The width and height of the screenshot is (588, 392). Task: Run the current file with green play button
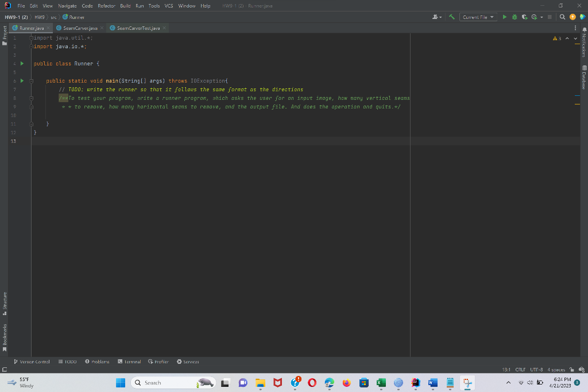(x=504, y=17)
